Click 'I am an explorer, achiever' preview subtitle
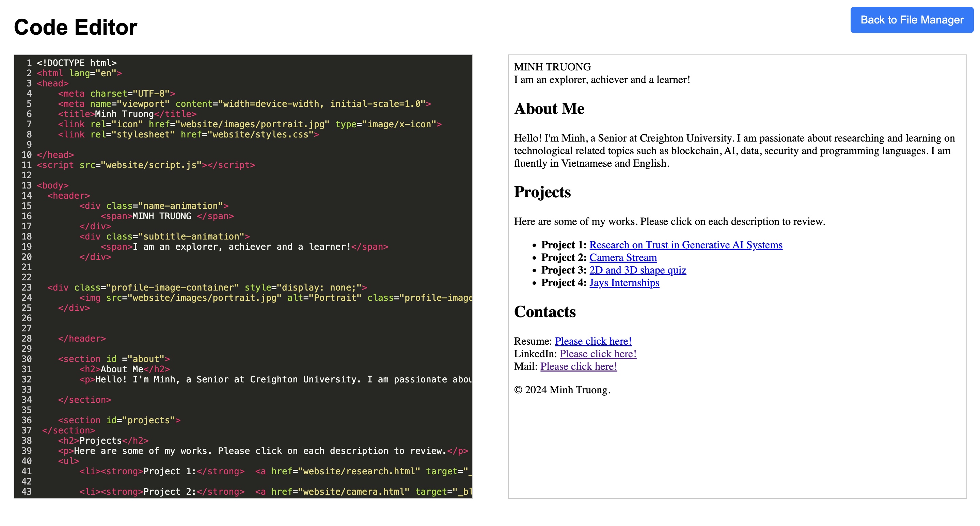Viewport: 980px width, 526px height. click(602, 79)
